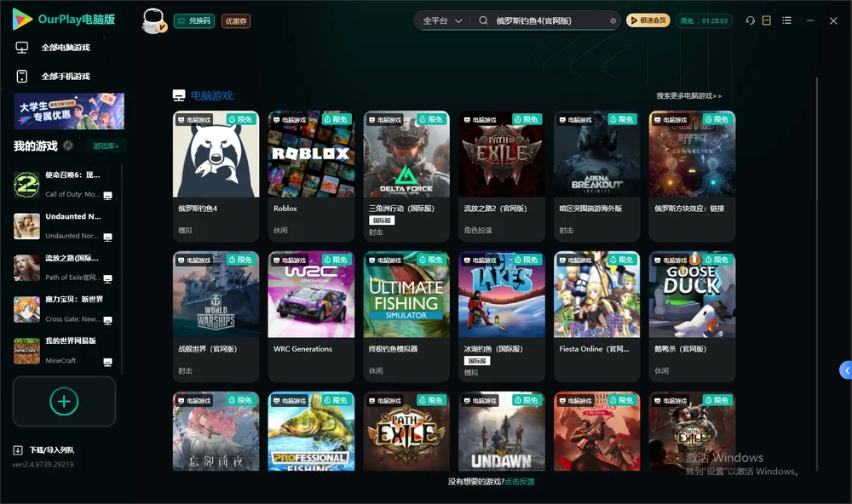This screenshot has height=504, width=852.
Task: Open 我的世界 MineCraft entry
Action: click(x=64, y=351)
